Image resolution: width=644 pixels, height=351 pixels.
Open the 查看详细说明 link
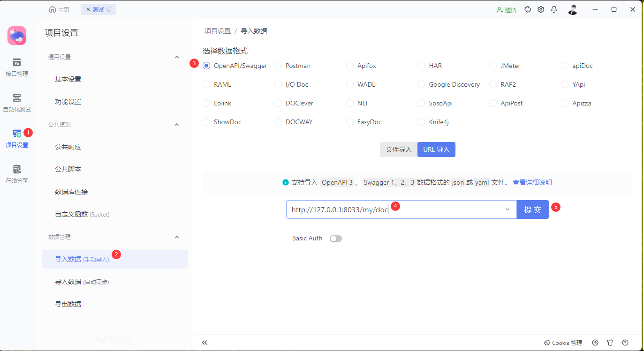coord(532,182)
